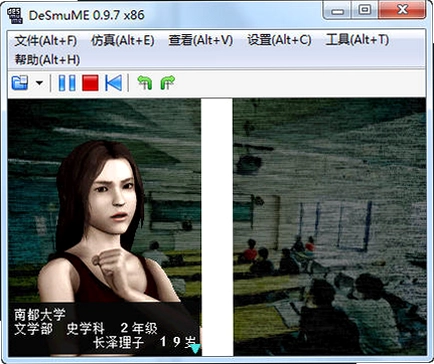The width and height of the screenshot is (434, 364).
Task: Maximize the DeSmuME window
Action: click(365, 10)
